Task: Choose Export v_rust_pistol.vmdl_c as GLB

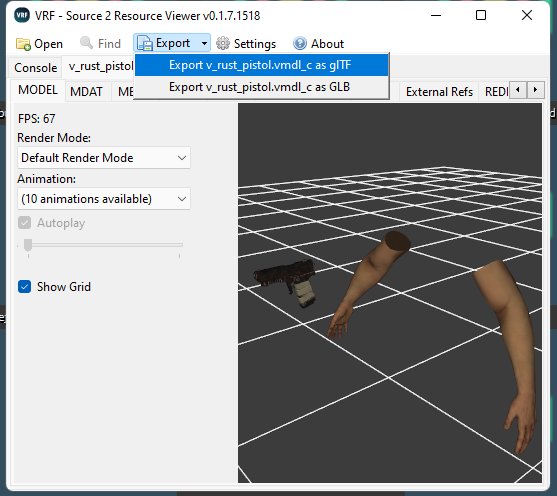Action: [261, 87]
